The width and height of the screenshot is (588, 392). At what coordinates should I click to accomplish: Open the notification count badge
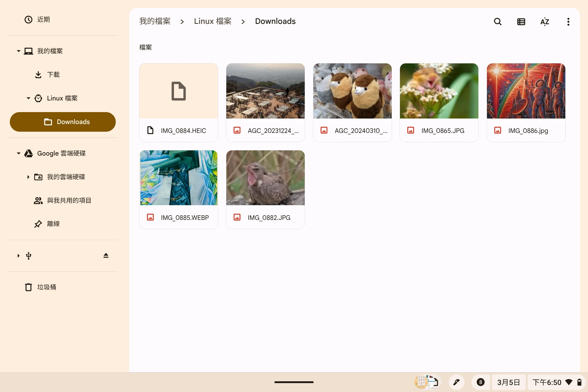point(481,382)
